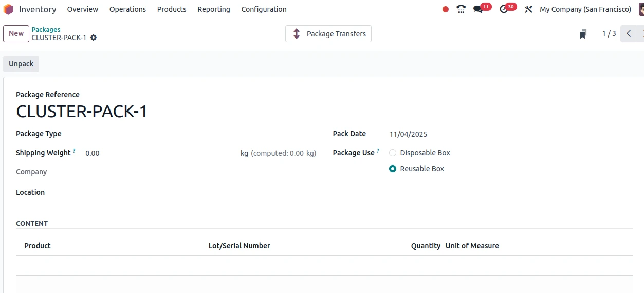644x293 pixels.
Task: Open the Operations menu
Action: click(127, 9)
